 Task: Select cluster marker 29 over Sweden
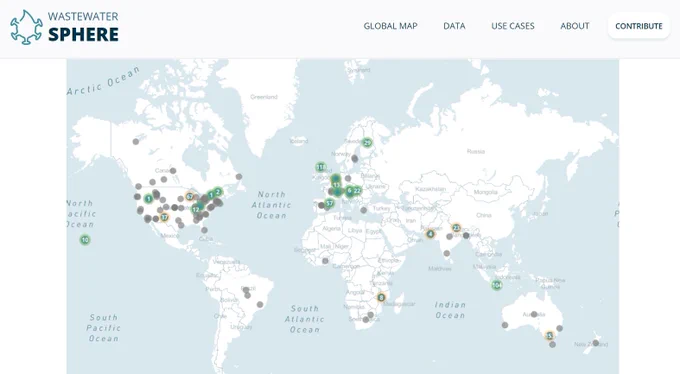[x=367, y=142]
